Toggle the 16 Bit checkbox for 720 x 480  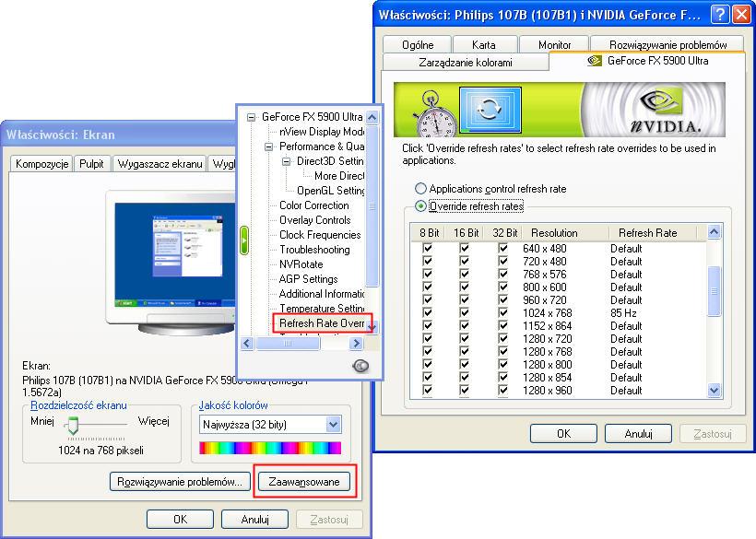pos(465,261)
